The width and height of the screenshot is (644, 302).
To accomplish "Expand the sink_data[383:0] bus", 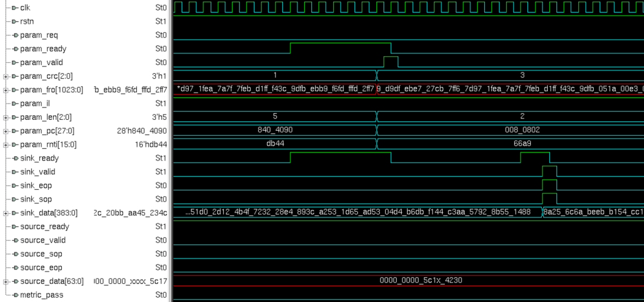I will click(5, 213).
